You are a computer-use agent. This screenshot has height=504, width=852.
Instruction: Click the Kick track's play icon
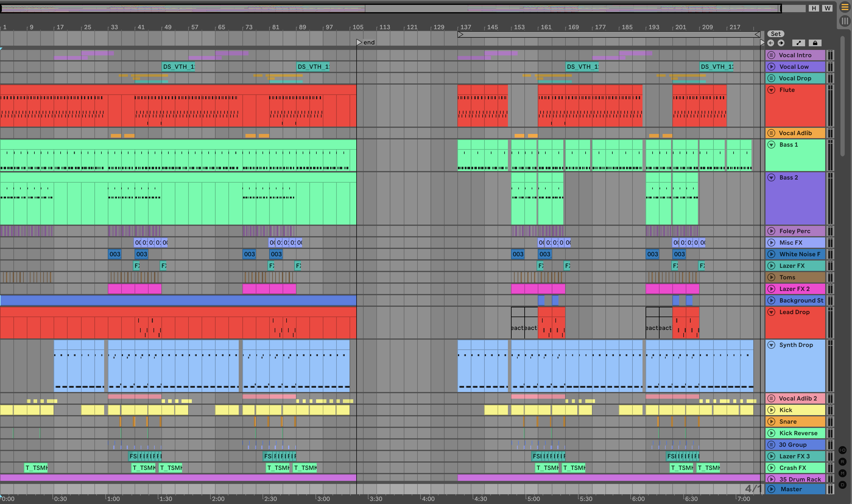[x=771, y=410]
